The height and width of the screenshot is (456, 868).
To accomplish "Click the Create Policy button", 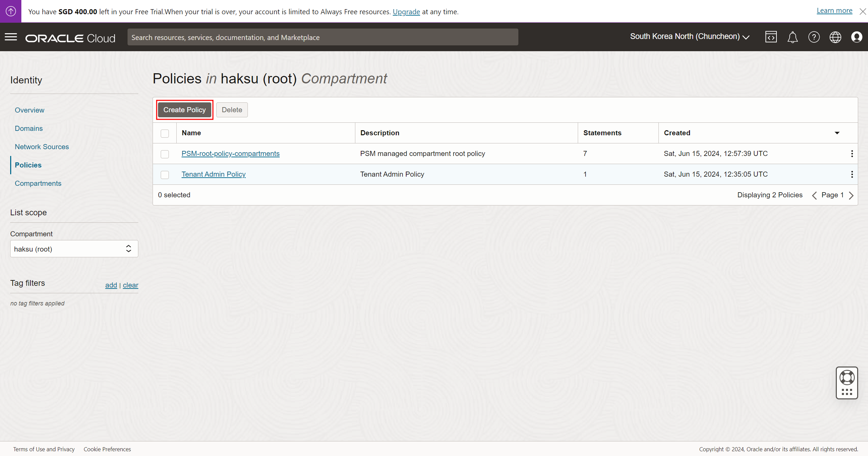I will point(184,110).
